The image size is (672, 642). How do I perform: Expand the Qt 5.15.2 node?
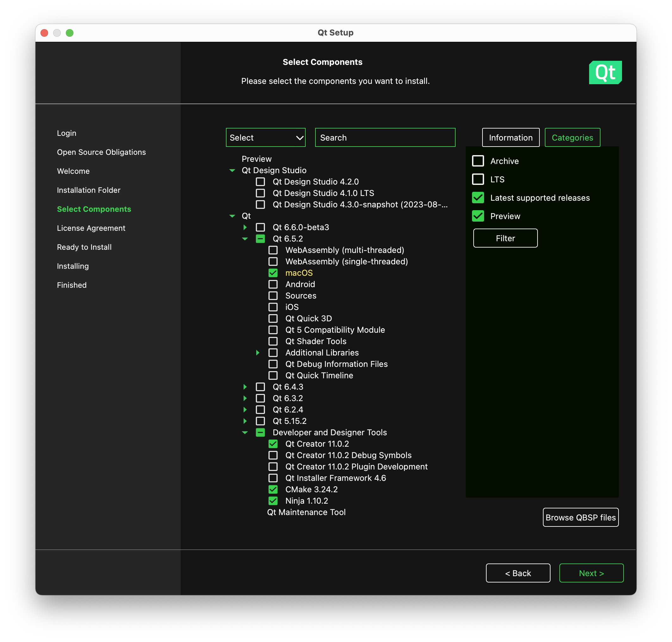[245, 421]
